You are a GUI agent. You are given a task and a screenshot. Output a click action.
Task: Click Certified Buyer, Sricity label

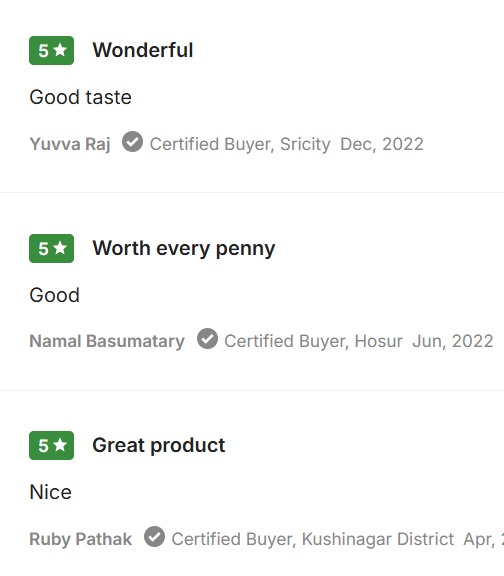pyautogui.click(x=240, y=144)
